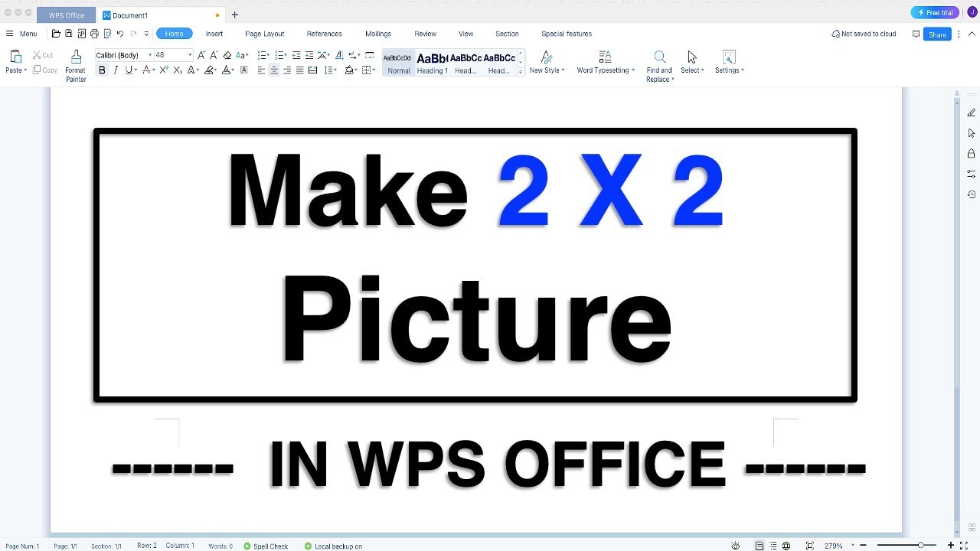Click the 279% zoom level value
The image size is (980, 551).
pyautogui.click(x=834, y=546)
